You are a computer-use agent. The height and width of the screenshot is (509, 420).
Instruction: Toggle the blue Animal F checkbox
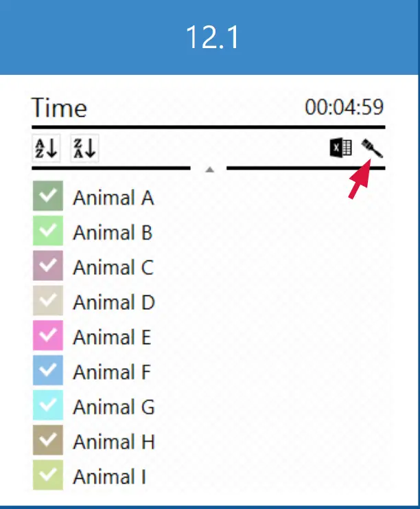[47, 372]
